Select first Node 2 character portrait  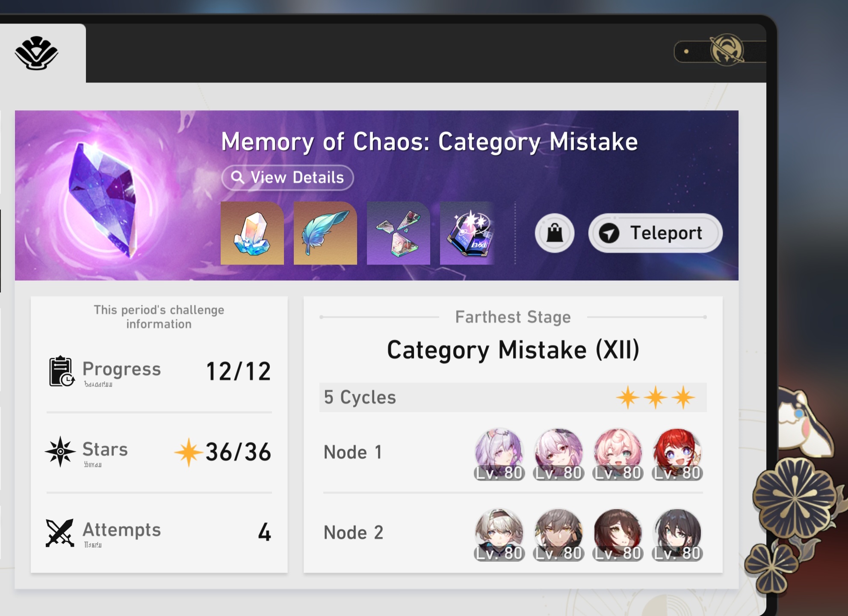coord(499,534)
